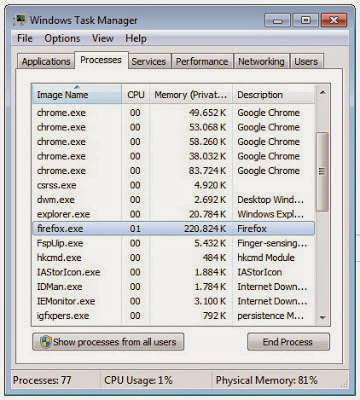Select the igfxpers.exe process
The image size is (360, 400).
(x=173, y=316)
